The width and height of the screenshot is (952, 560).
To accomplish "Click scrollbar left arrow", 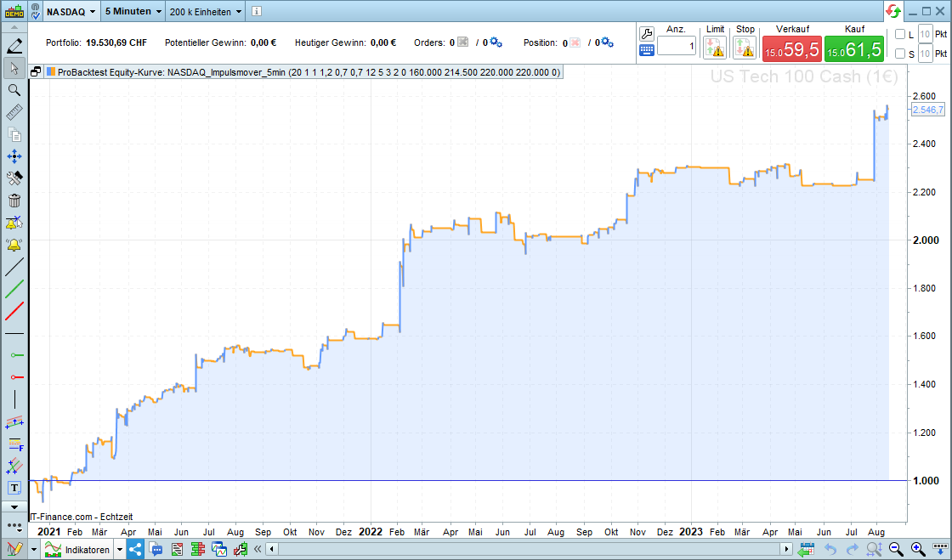I will tap(272, 550).
